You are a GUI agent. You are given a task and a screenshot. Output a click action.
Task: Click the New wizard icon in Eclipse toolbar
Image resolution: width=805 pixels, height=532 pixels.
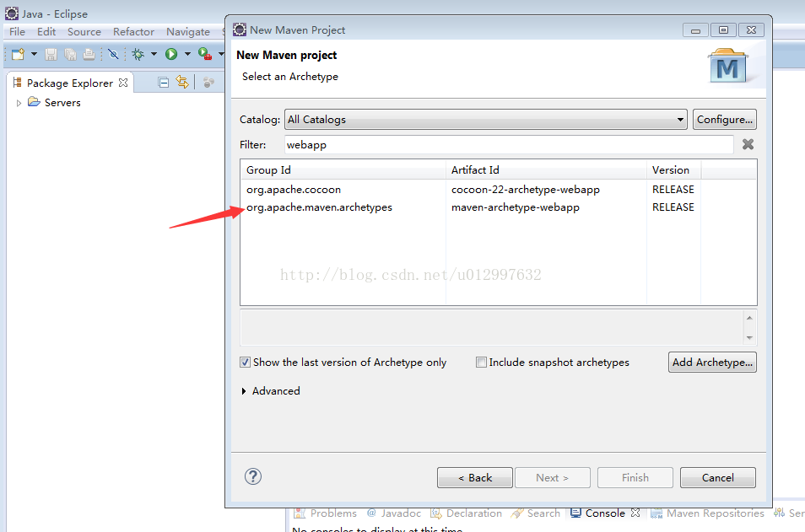(x=18, y=54)
